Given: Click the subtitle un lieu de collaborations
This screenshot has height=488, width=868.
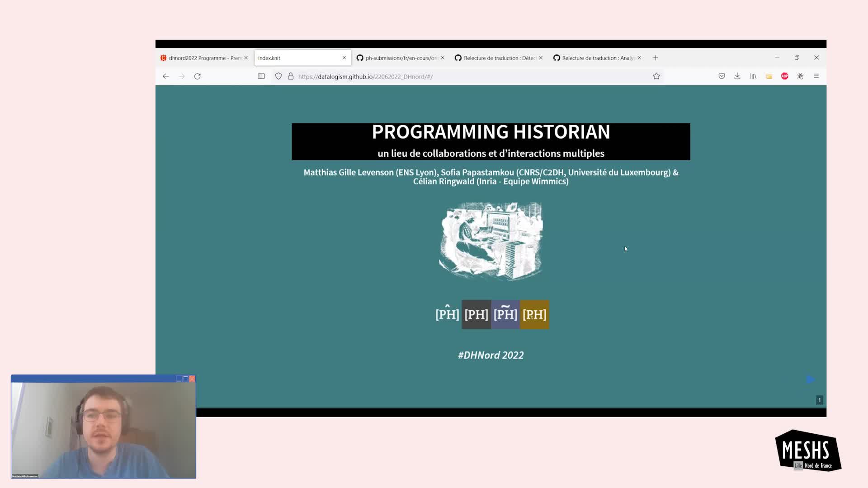Looking at the screenshot, I should 491,154.
